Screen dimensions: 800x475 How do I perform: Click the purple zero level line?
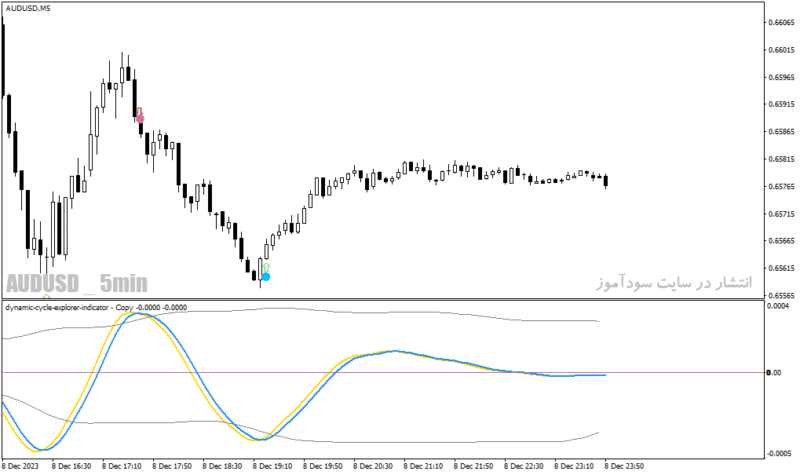383,373
